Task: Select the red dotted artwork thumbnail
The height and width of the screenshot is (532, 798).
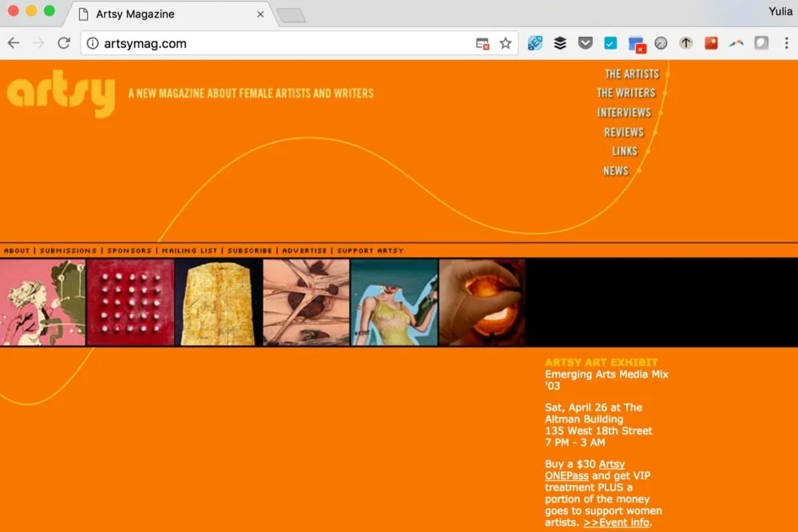Action: 130,303
